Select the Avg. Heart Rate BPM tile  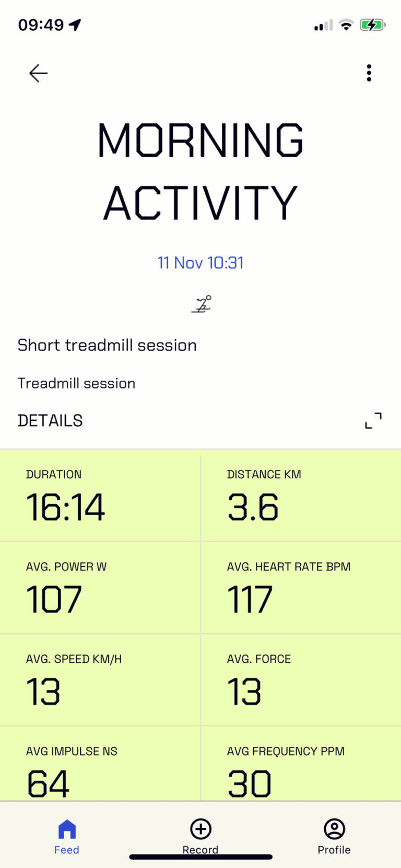pyautogui.click(x=301, y=588)
